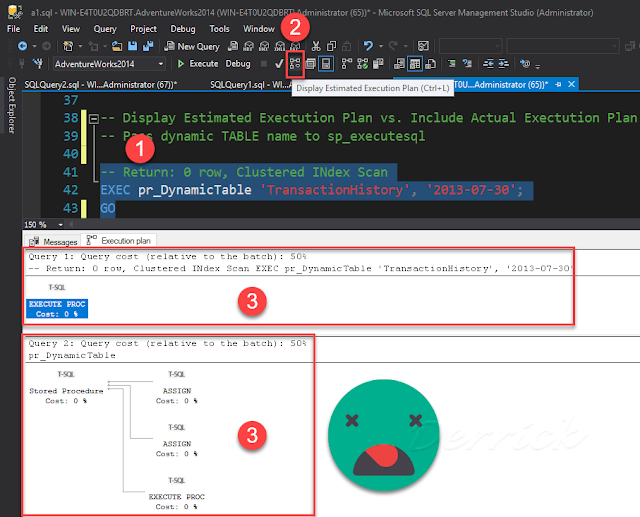The image size is (640, 517).
Task: Click the pr_DynamicTable label under Query 2
Action: point(72,355)
